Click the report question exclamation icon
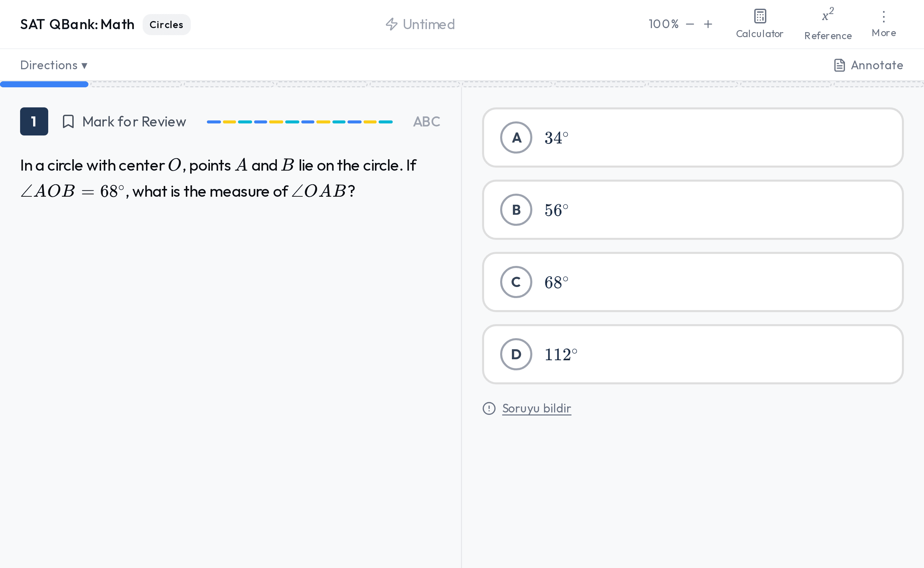The width and height of the screenshot is (924, 568). 489,408
